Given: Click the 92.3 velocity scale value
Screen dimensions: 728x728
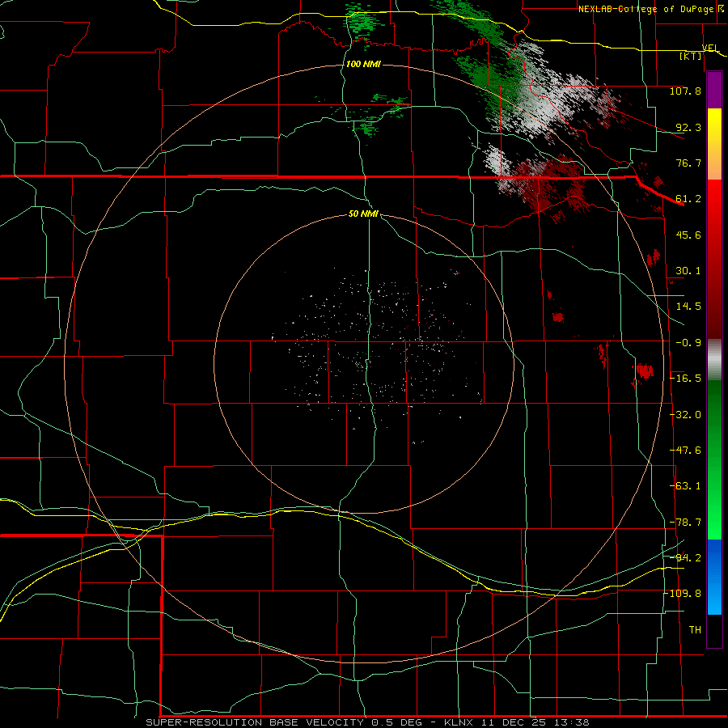Looking at the screenshot, I should click(688, 127).
